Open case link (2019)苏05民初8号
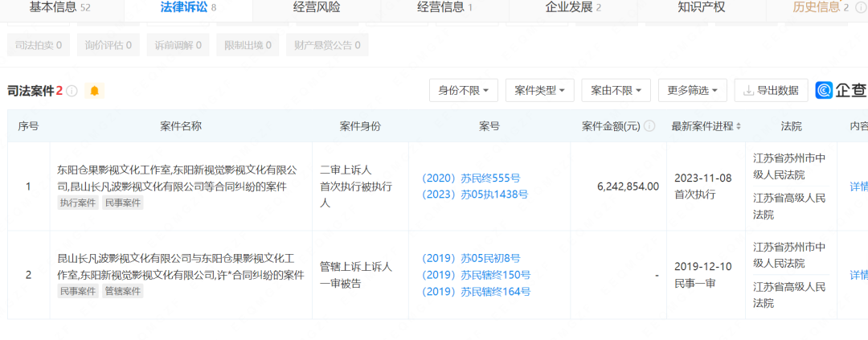The height and width of the screenshot is (340, 868). (471, 258)
